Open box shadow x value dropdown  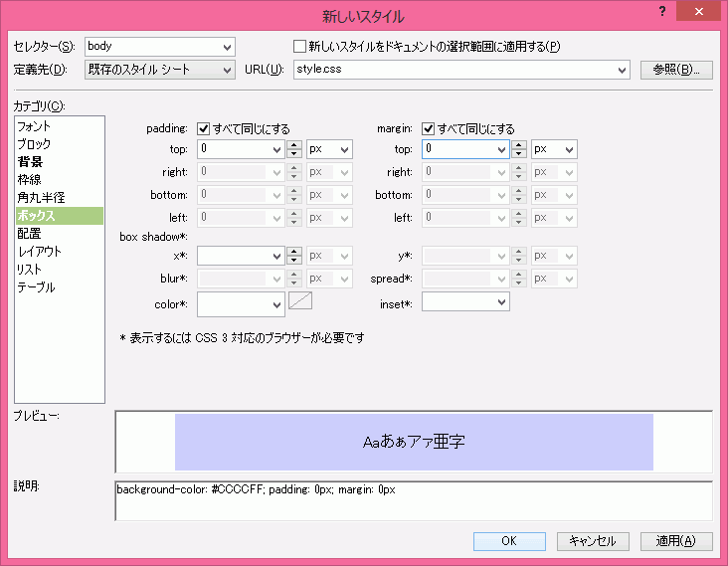[276, 256]
